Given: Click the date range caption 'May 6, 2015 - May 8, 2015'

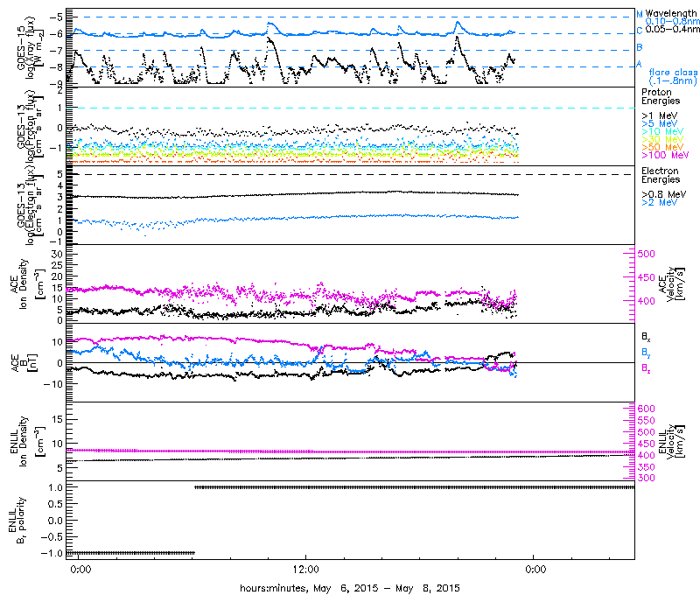Looking at the screenshot, I should coord(387,588).
